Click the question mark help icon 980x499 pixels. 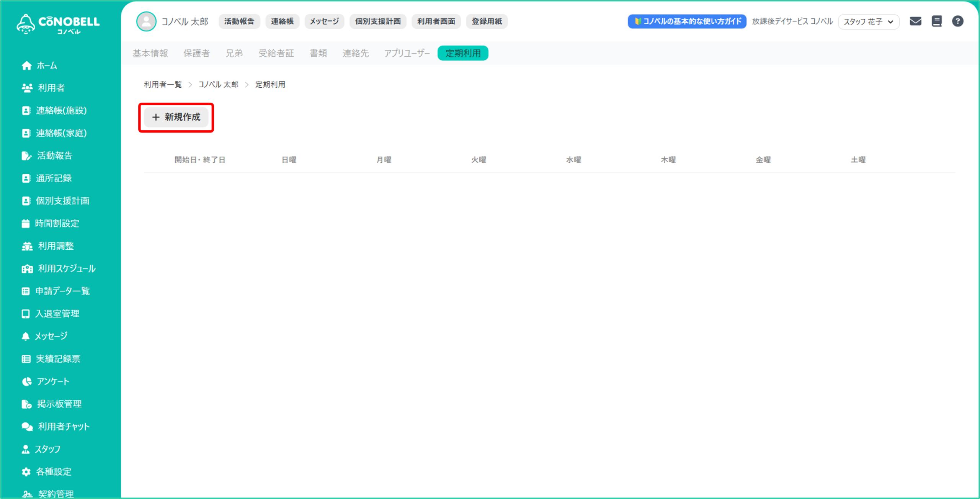click(957, 21)
